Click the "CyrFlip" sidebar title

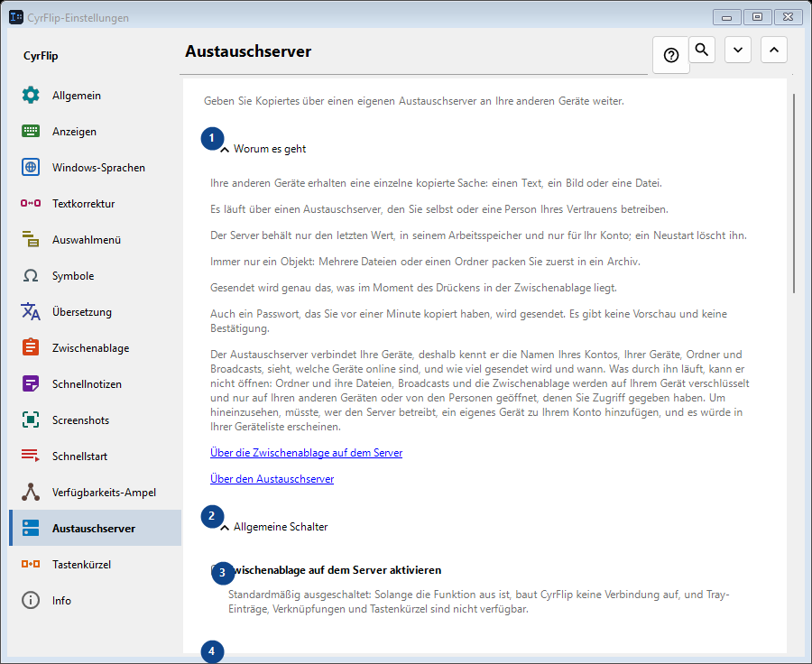pos(41,56)
